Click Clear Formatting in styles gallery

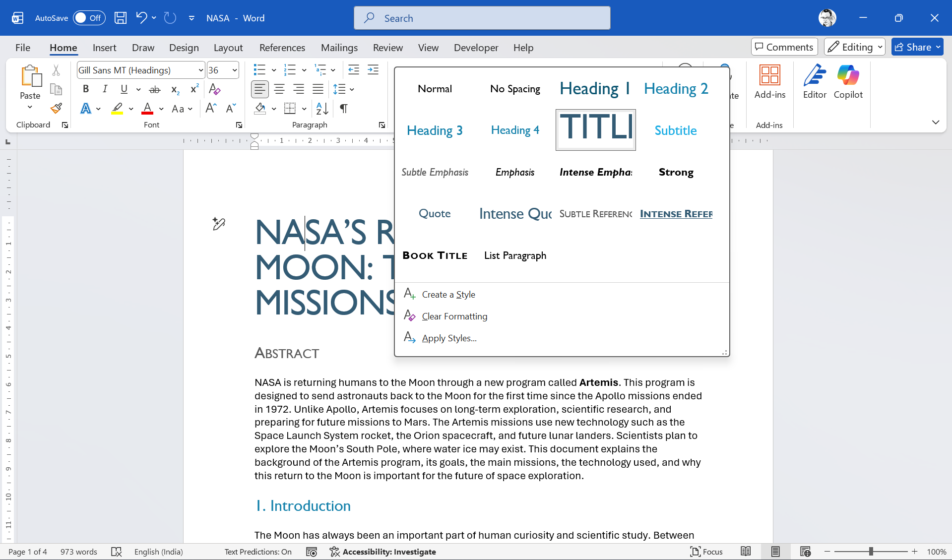(454, 316)
